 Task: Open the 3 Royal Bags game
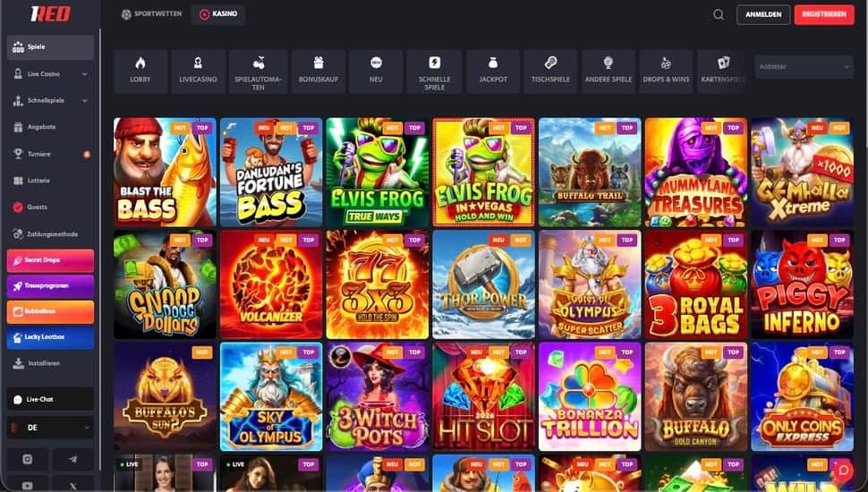(696, 284)
